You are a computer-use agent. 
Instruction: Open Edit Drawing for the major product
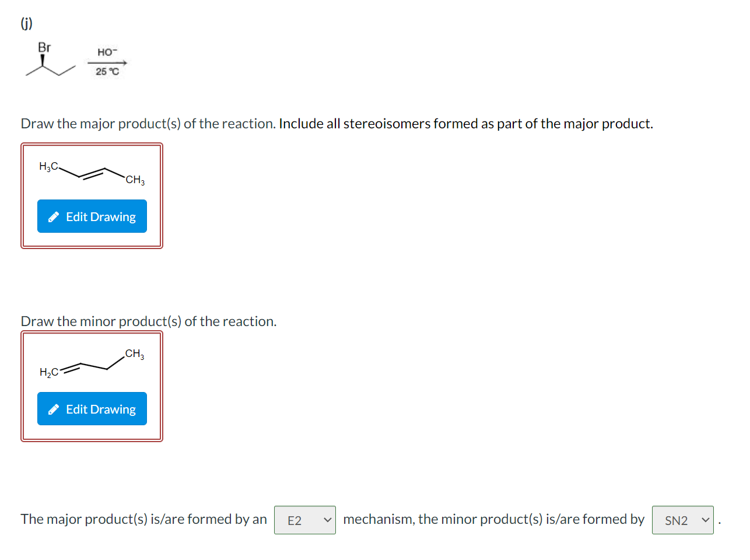click(x=92, y=216)
